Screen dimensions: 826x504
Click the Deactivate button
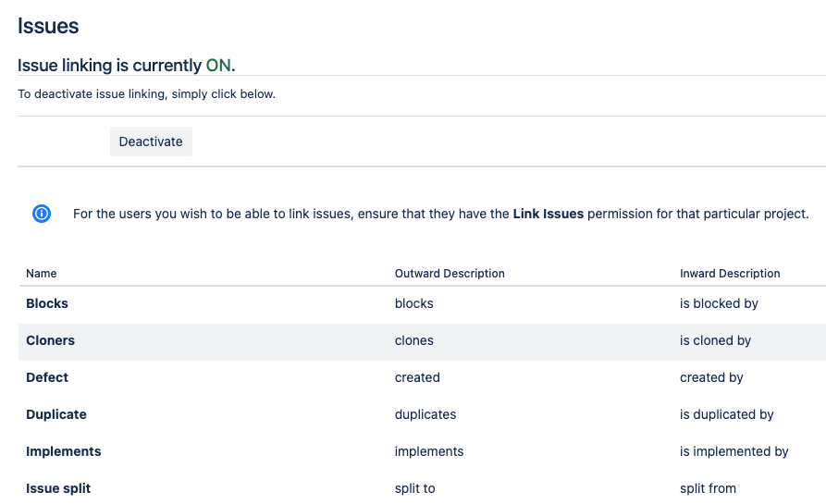(x=151, y=141)
